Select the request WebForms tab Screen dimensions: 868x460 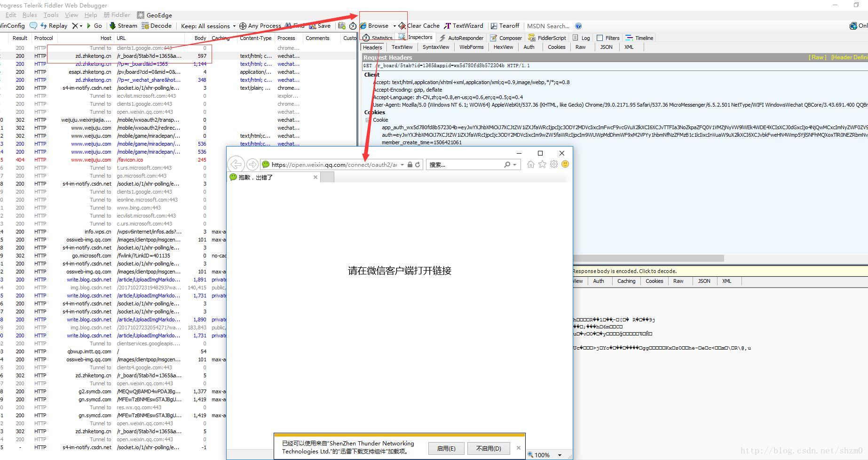coord(472,47)
